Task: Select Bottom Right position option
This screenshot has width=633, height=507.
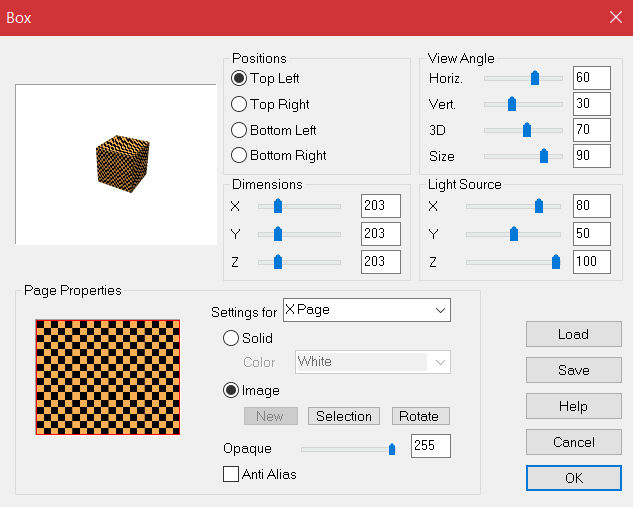Action: click(239, 156)
